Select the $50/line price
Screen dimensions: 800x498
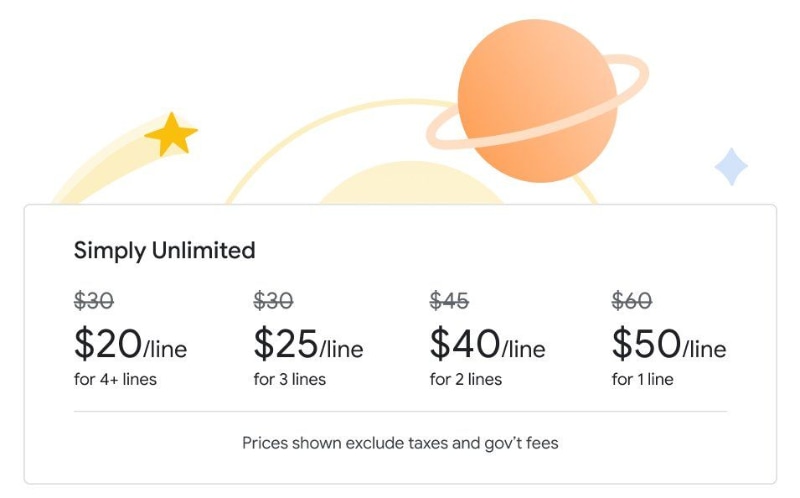(x=668, y=345)
